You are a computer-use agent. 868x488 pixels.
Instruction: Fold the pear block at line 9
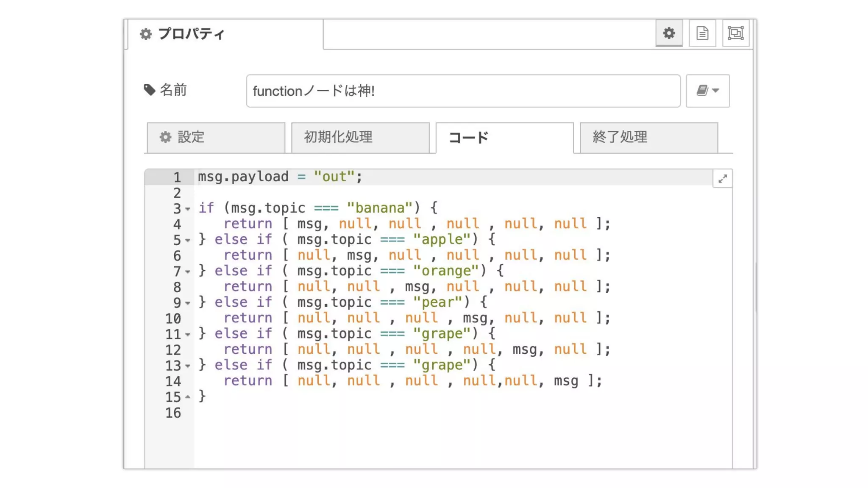point(188,303)
